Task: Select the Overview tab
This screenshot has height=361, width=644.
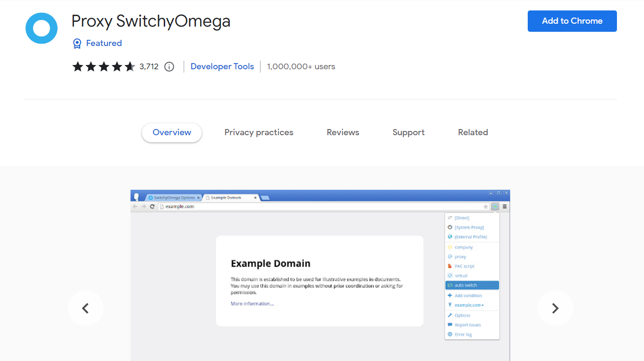Action: tap(172, 132)
